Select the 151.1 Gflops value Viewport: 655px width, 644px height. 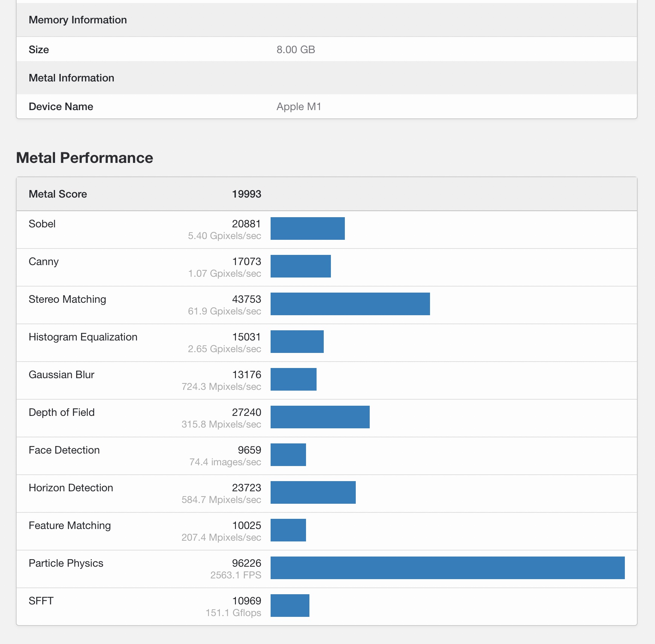coord(233,613)
